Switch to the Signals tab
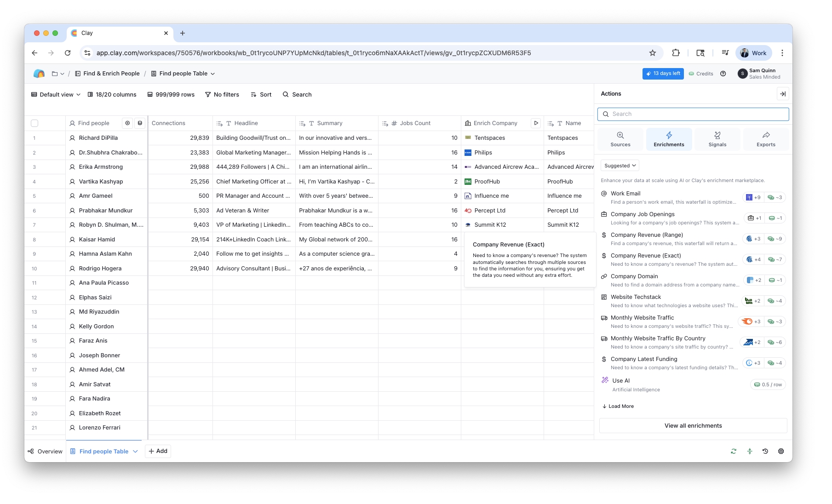832x504 pixels. click(x=717, y=139)
